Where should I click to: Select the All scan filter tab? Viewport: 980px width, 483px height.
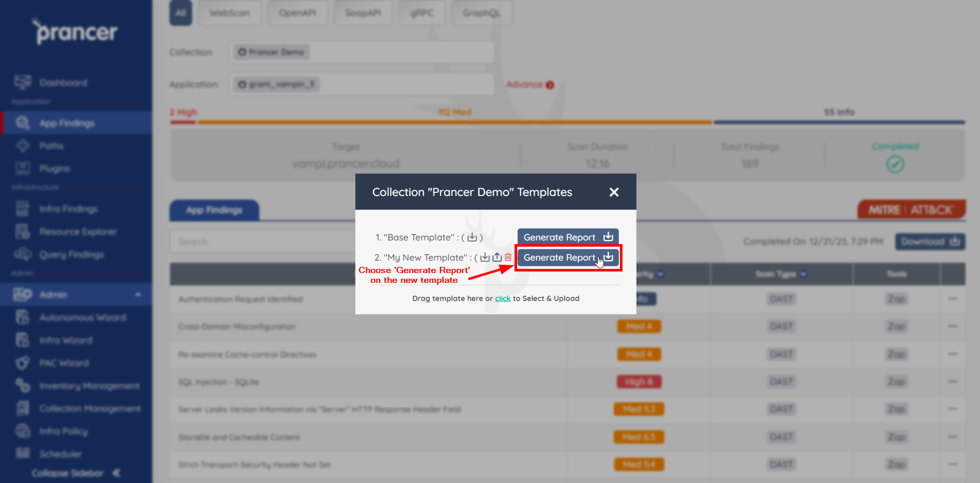coord(181,13)
